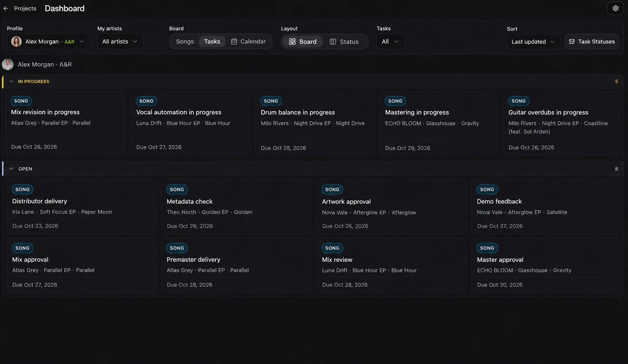Screen dimensions: 628x364
Task: Click the Distributor delivery task
Action: click(x=81, y=207)
